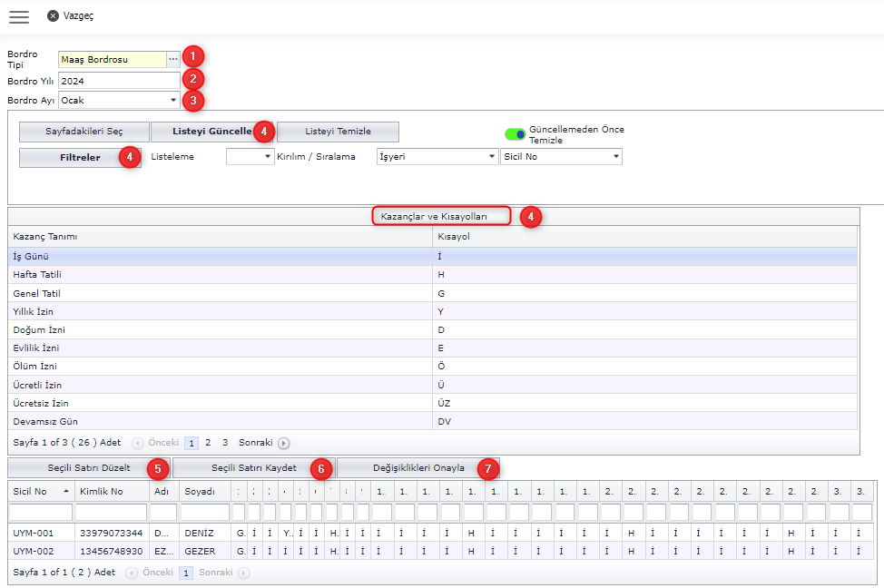884x588 pixels.
Task: Open the hamburger menu
Action: (x=18, y=16)
